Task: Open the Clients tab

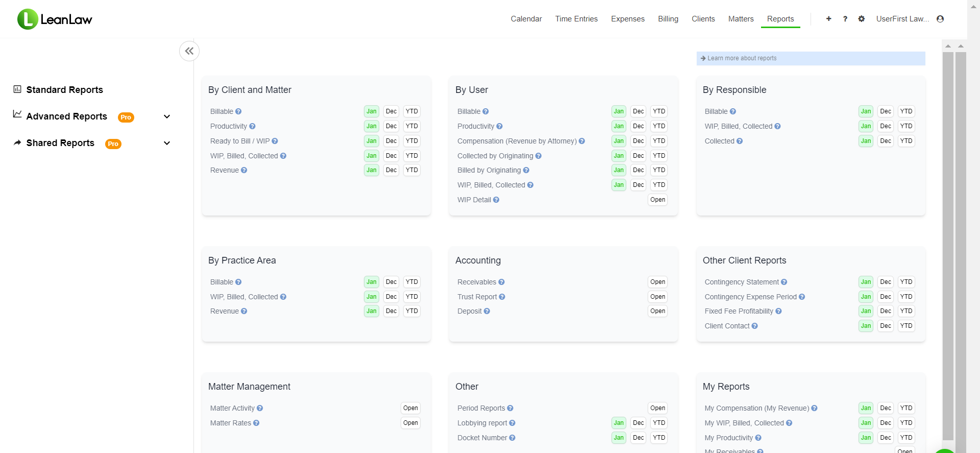Action: coord(703,19)
